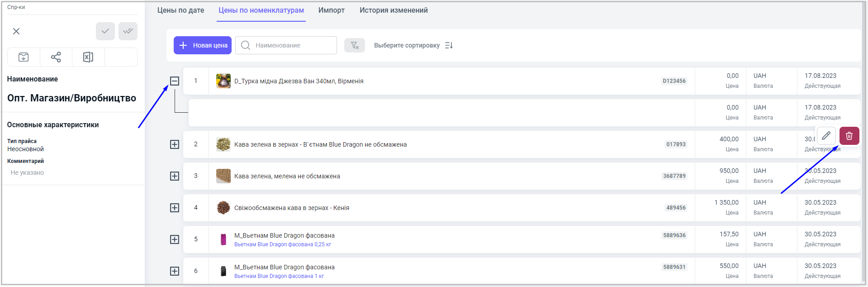Image resolution: width=868 pixels, height=287 pixels.
Task: Close the left panel with X icon
Action: click(x=16, y=31)
